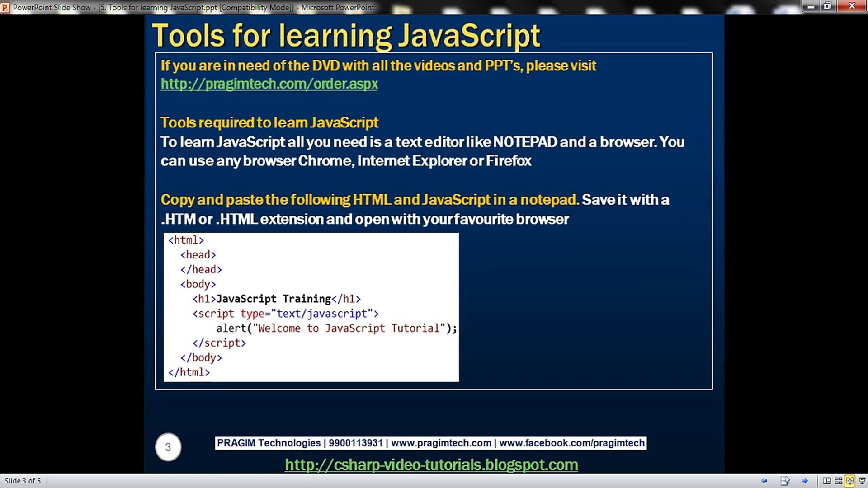The width and height of the screenshot is (868, 488).
Task: Minimize the PowerPoint window
Action: tap(811, 6)
